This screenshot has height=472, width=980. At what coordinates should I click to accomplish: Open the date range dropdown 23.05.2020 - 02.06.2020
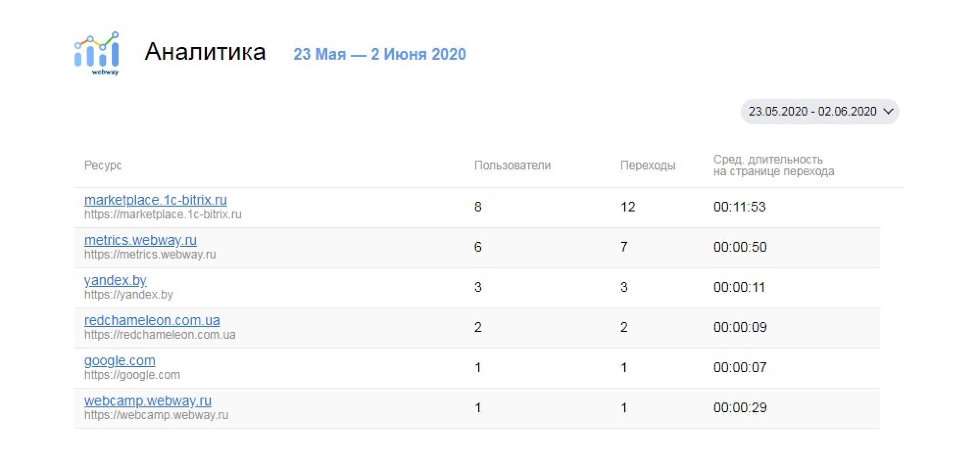[812, 112]
